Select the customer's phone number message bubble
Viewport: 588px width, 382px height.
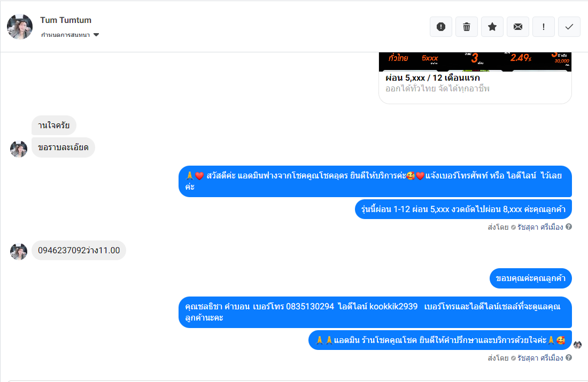[x=79, y=251]
